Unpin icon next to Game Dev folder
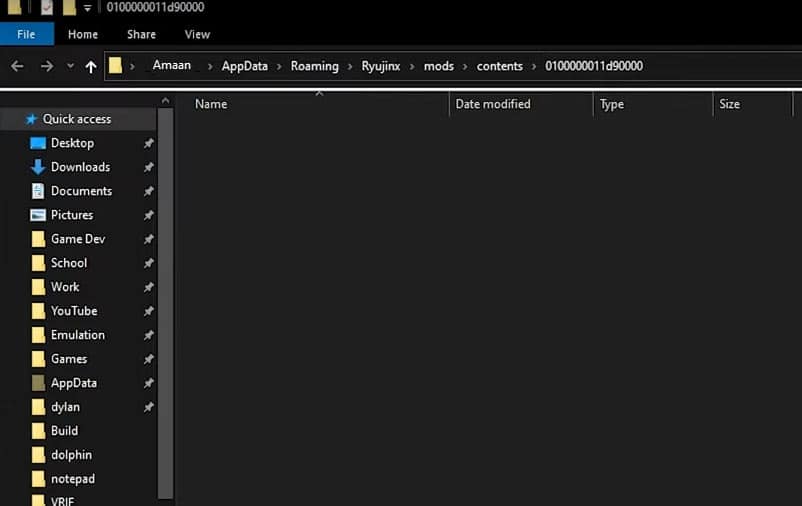This screenshot has width=802, height=506. (x=149, y=240)
